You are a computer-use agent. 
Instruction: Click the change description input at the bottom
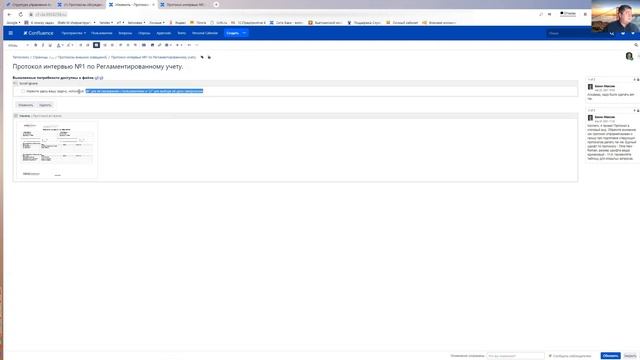tap(516, 356)
